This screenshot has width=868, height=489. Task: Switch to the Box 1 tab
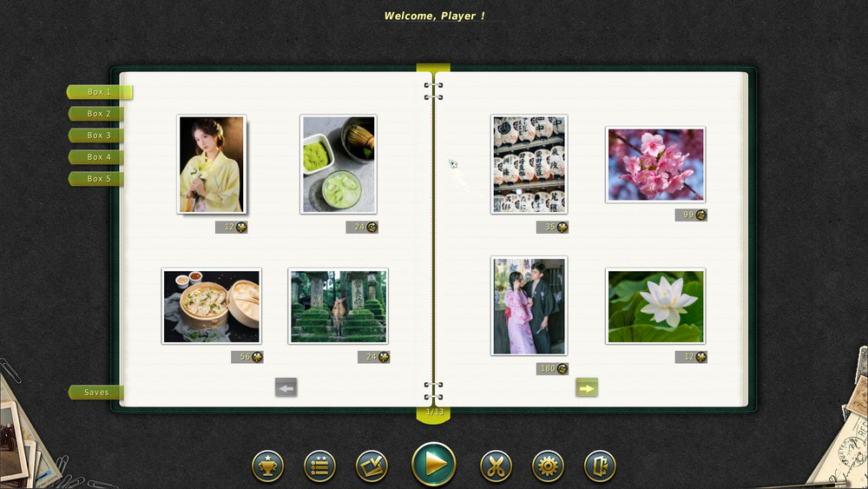coord(99,92)
